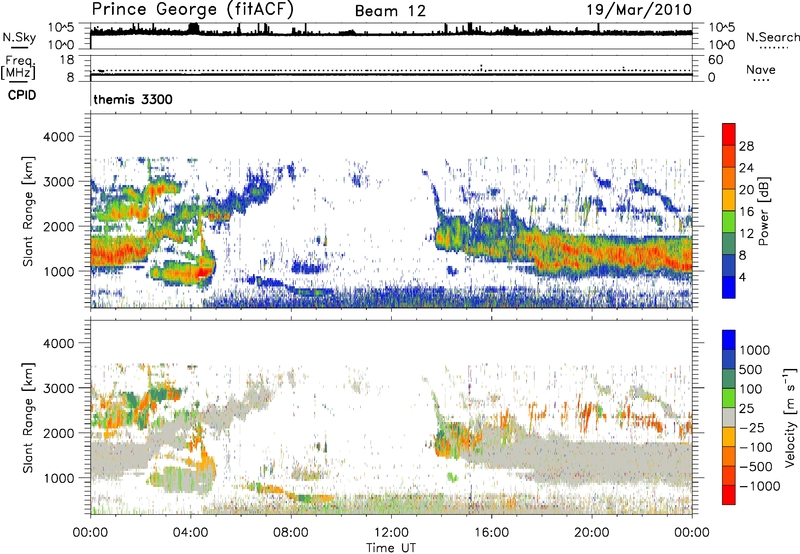
Task: Click the "04:00" time tick label
Action: click(190, 533)
